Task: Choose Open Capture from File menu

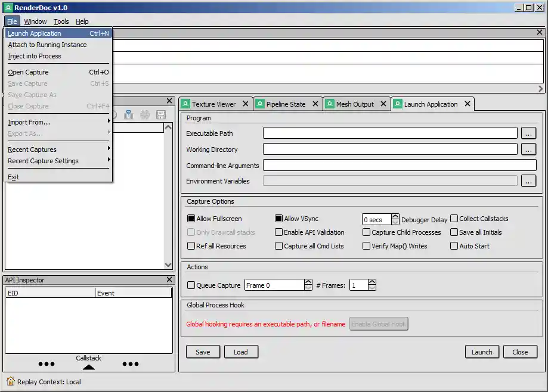Action: pos(29,72)
